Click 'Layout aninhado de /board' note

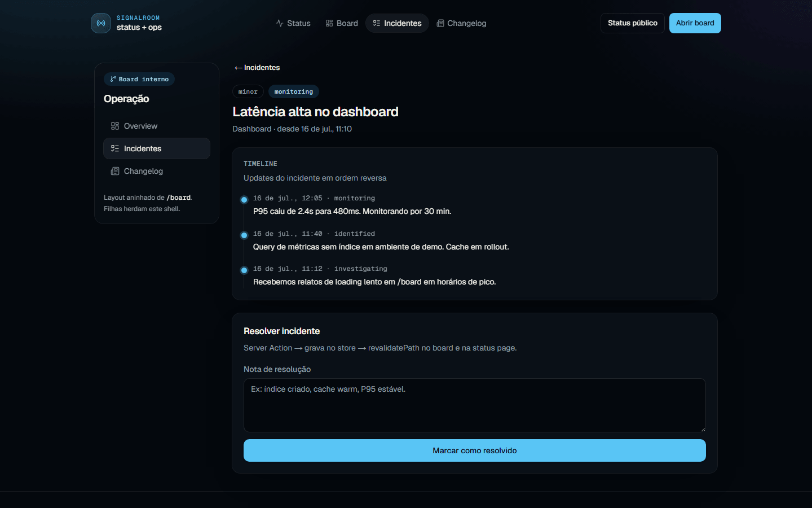click(148, 198)
